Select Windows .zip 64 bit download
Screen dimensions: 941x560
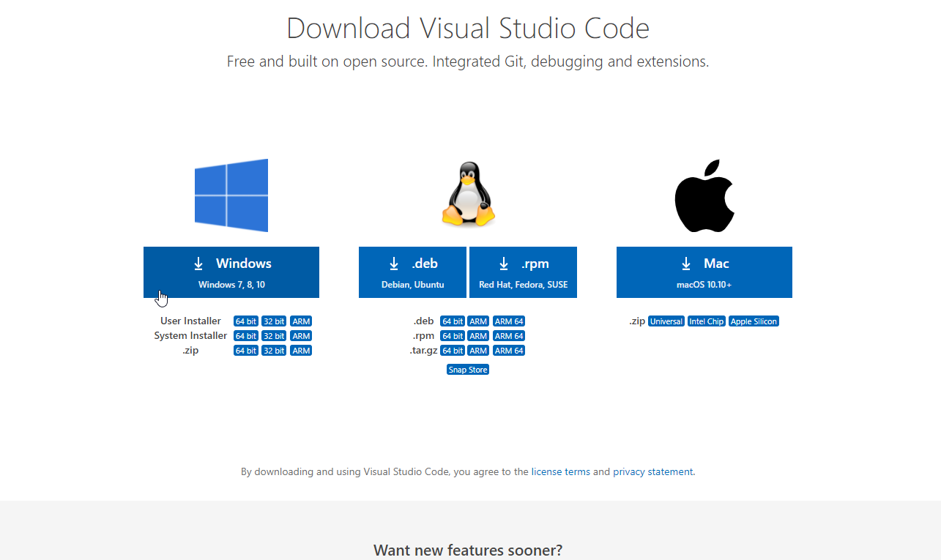coord(246,351)
